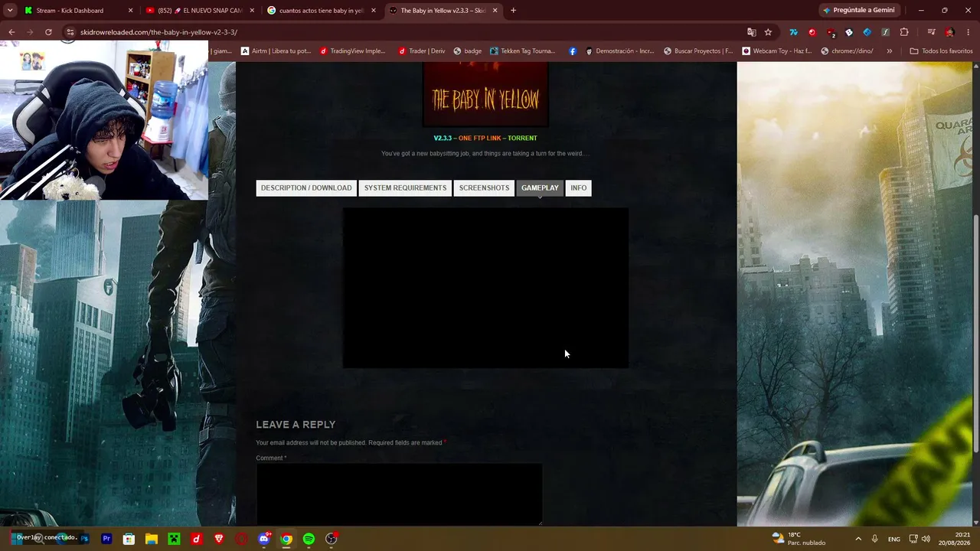Open the TradingView Imple... bookmark

(353, 51)
